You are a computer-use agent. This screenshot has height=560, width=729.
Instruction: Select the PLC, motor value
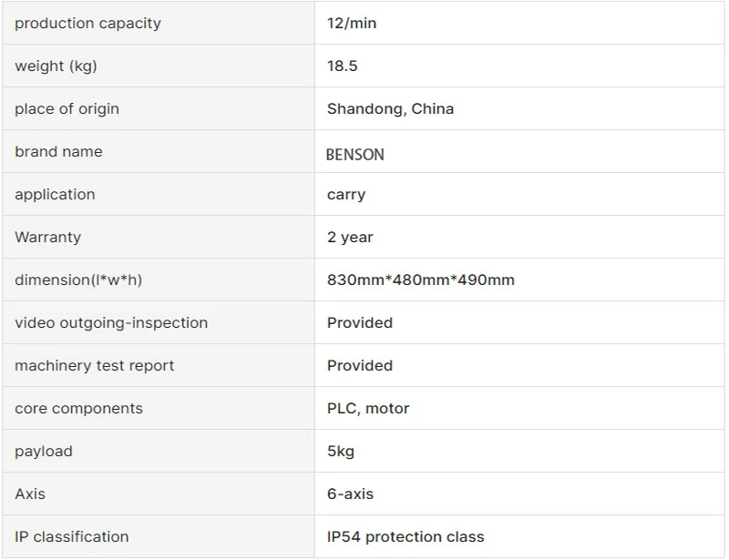click(368, 408)
